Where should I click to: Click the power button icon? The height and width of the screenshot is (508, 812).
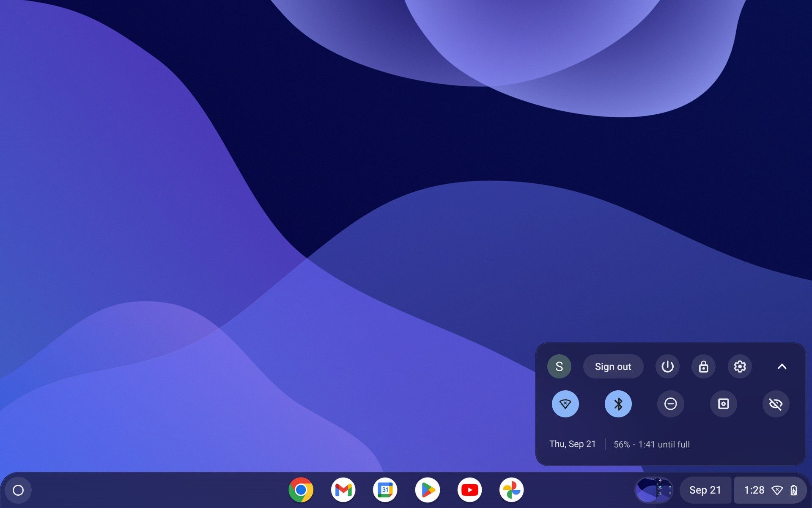point(667,366)
